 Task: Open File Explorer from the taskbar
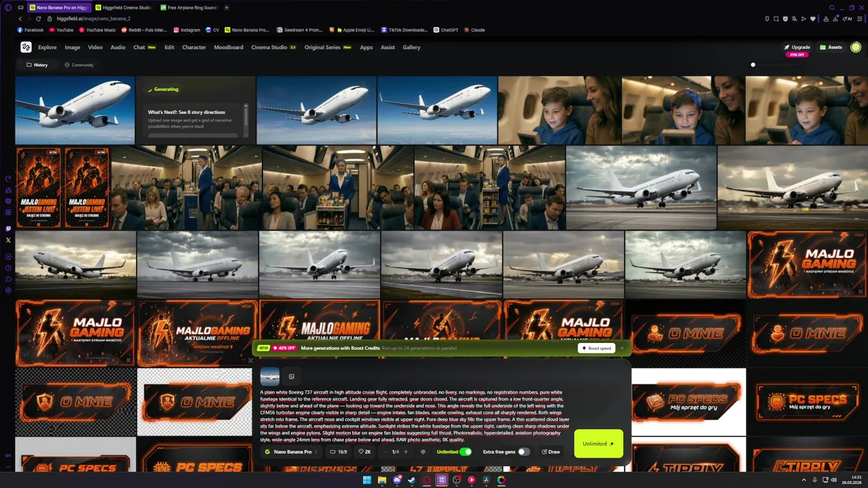[382, 480]
